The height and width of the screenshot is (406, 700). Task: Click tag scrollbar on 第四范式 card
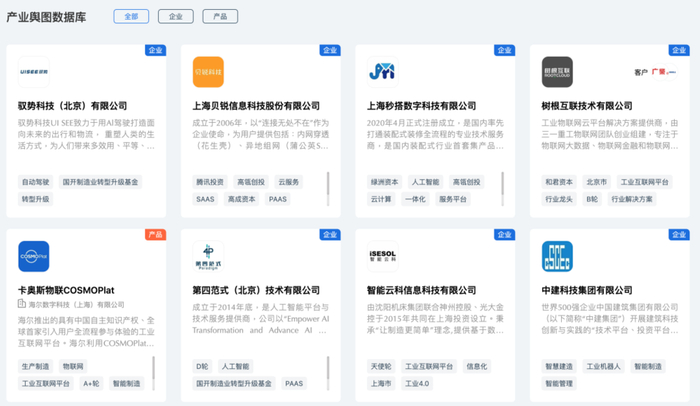328,373
